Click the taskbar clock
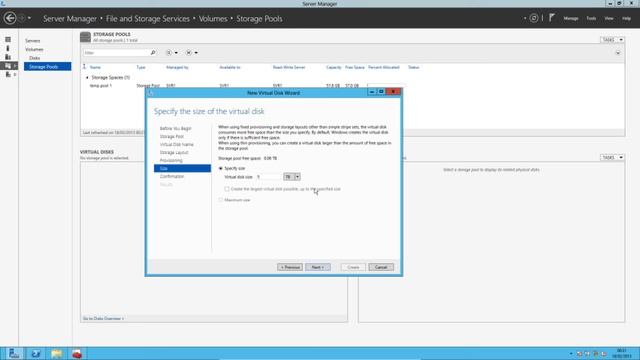 tap(622, 353)
